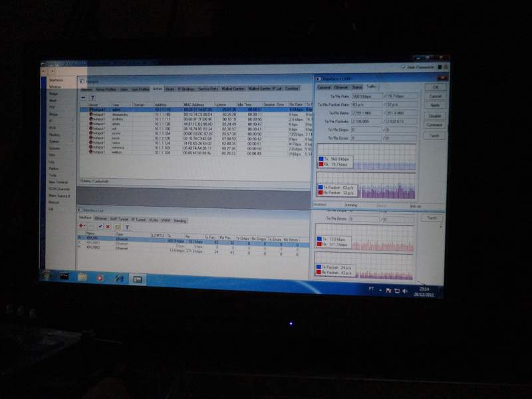Viewport: 532px width, 399px height.
Task: Switch to General tab in Interface dialog
Action: (x=324, y=88)
